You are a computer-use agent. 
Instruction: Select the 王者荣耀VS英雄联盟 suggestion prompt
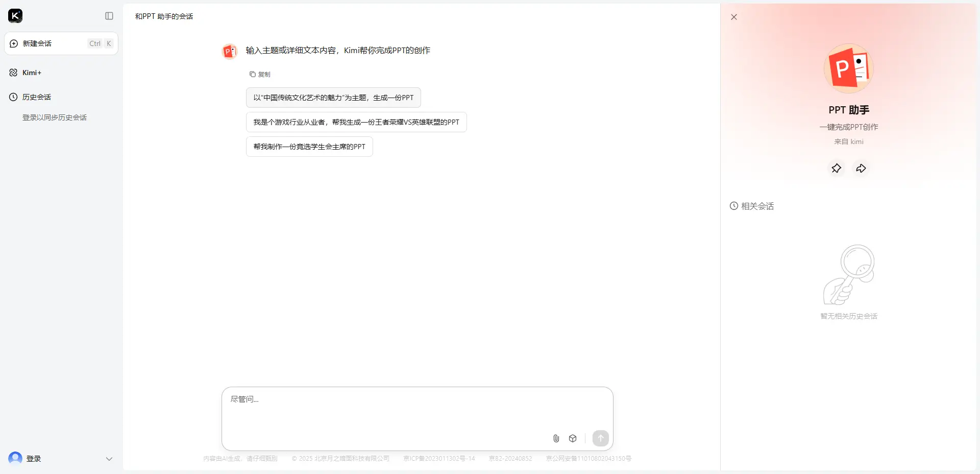356,122
